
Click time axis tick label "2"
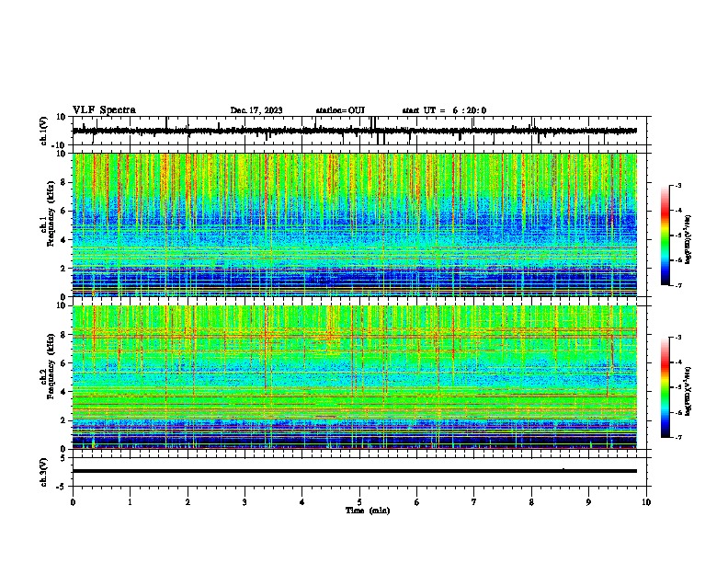(188, 502)
